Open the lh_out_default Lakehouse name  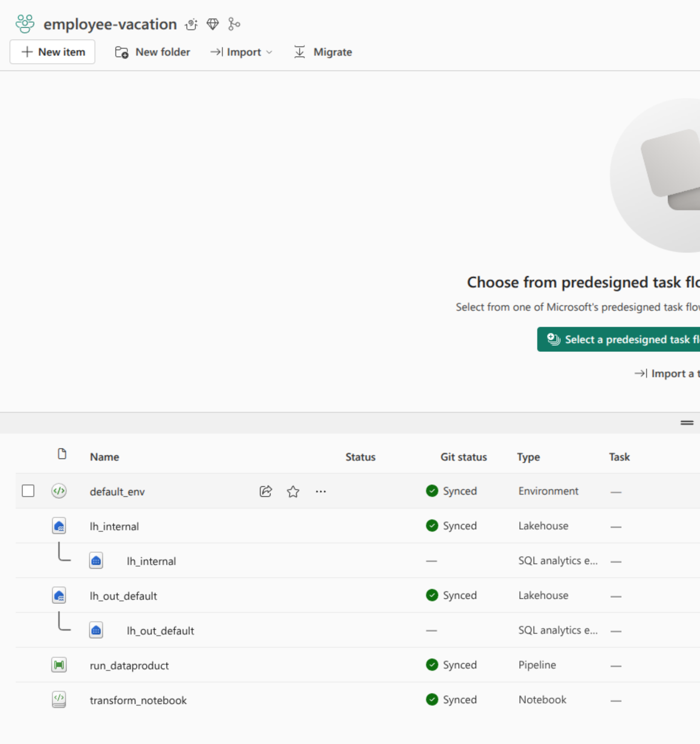[x=124, y=596]
